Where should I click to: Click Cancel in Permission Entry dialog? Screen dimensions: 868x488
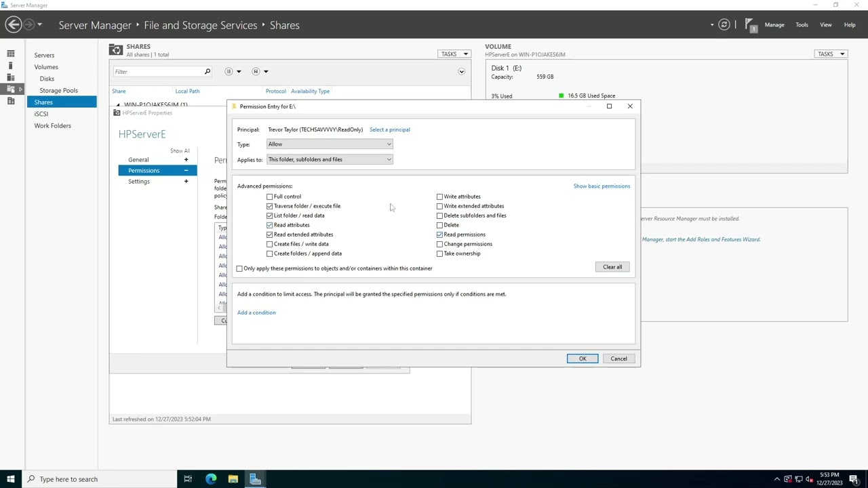click(x=618, y=359)
